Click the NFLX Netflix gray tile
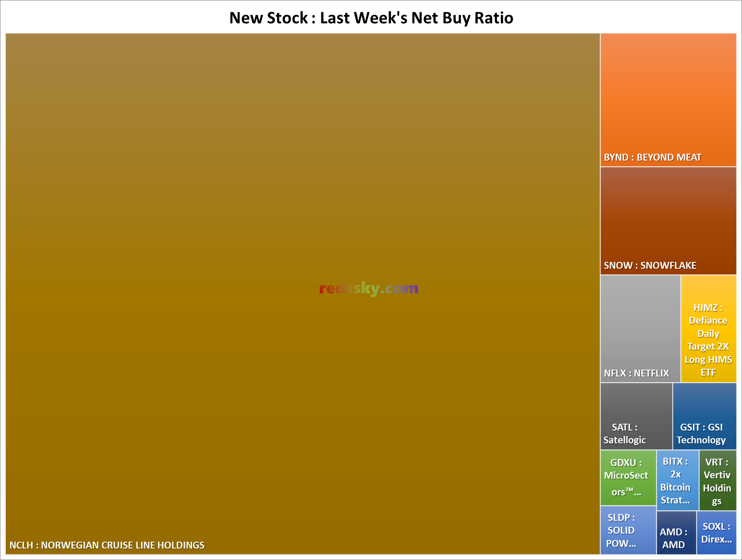 [x=640, y=329]
